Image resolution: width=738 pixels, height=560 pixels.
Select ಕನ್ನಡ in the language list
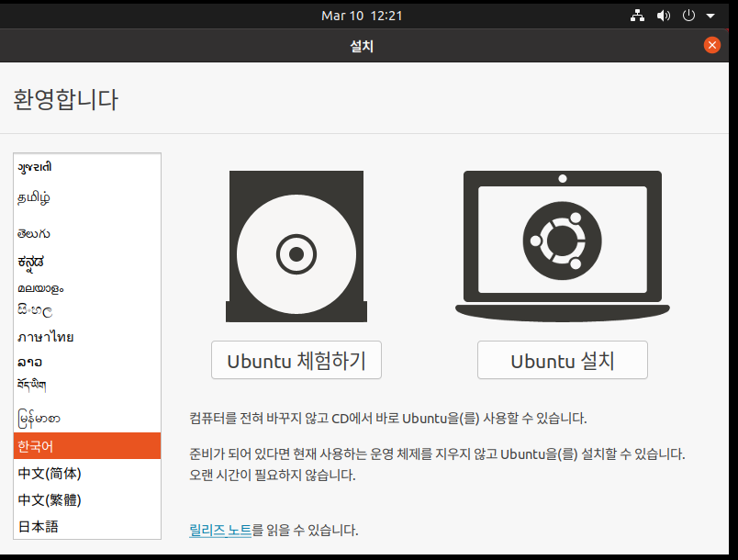pyautogui.click(x=87, y=262)
